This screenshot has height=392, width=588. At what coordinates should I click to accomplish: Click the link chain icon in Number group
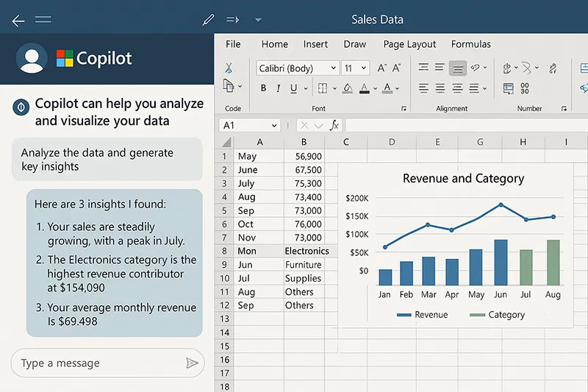coord(553,68)
